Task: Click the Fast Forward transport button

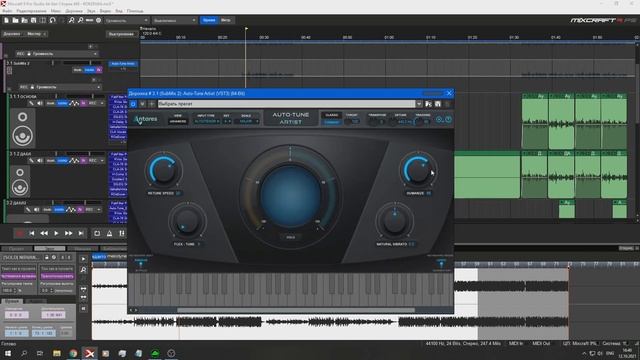Action: click(68, 233)
